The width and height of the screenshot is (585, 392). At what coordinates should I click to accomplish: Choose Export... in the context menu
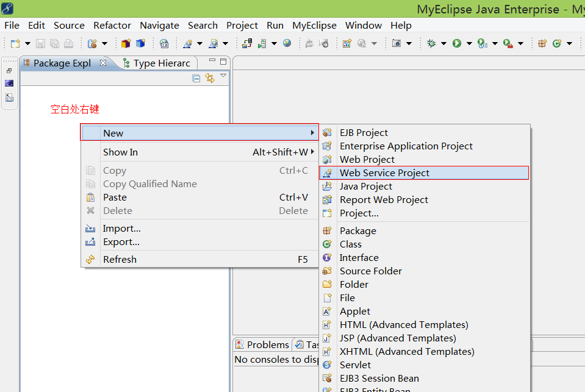[x=200, y=241]
